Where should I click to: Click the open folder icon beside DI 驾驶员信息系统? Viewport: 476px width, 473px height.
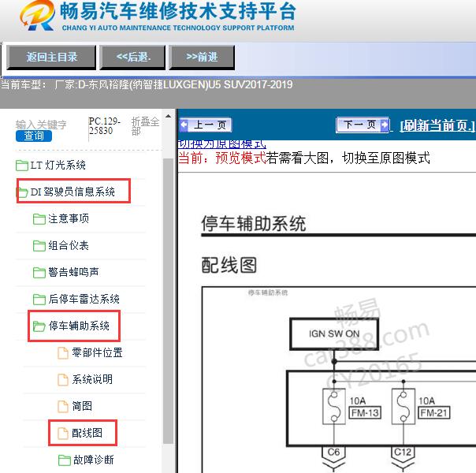[22, 192]
